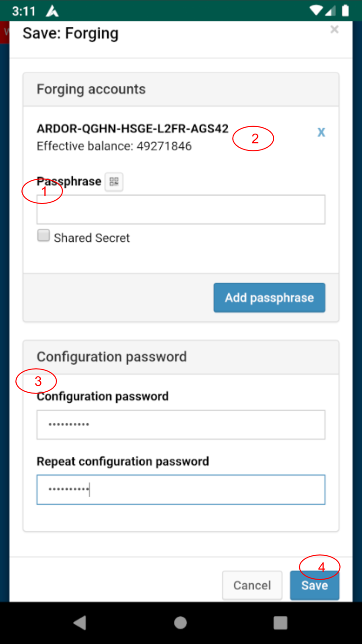Select the Forging accounts section header
Viewport: 362px width, 644px height.
coord(91,89)
